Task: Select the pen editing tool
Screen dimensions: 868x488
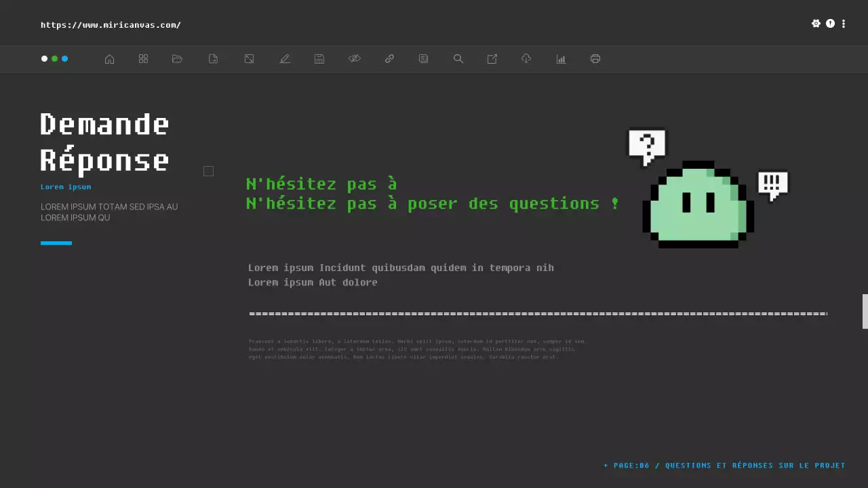Action: pyautogui.click(x=285, y=59)
